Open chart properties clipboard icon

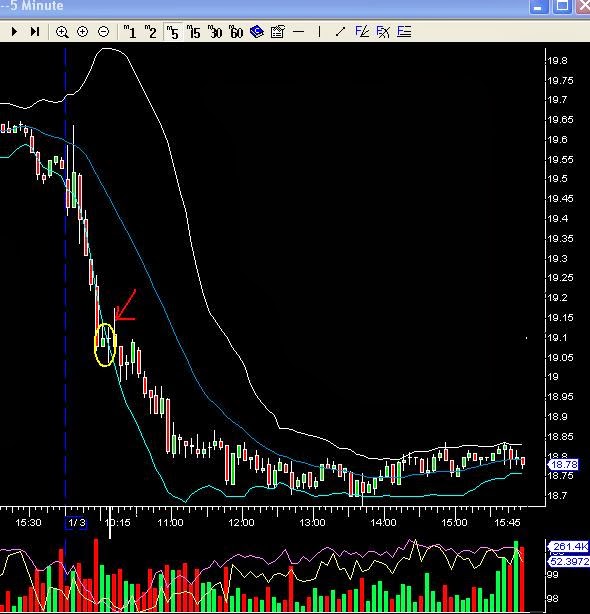pyautogui.click(x=278, y=32)
